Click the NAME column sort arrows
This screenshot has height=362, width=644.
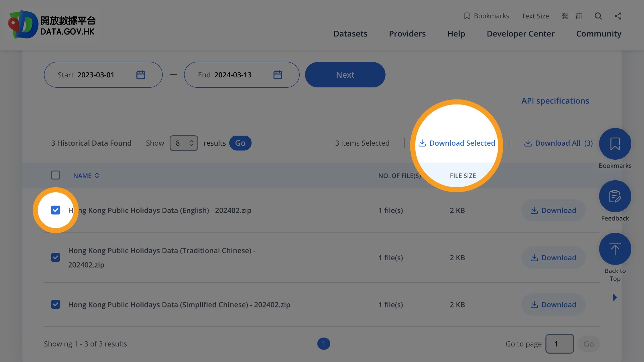point(97,175)
